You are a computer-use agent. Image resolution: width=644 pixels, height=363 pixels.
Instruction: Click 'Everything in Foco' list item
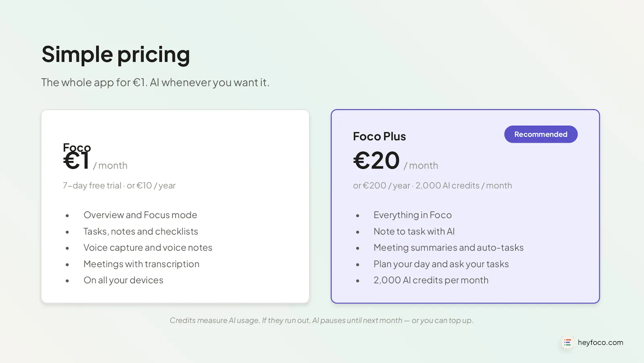[x=413, y=215]
